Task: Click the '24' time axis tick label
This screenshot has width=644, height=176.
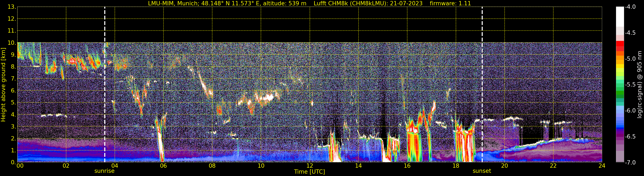Action: (602, 166)
